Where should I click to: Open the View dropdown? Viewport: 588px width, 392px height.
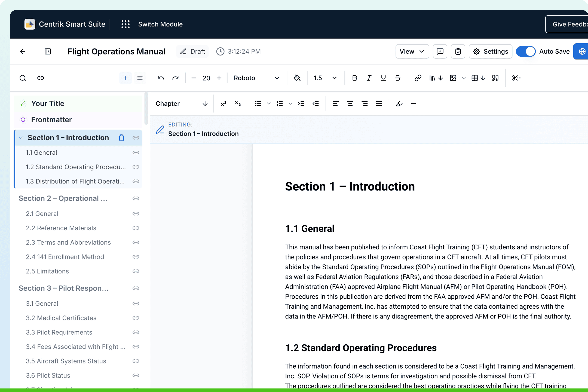(x=412, y=51)
